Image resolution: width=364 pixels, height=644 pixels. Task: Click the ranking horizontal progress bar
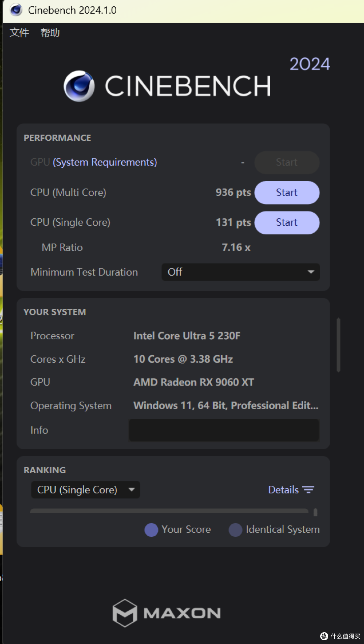(x=169, y=511)
